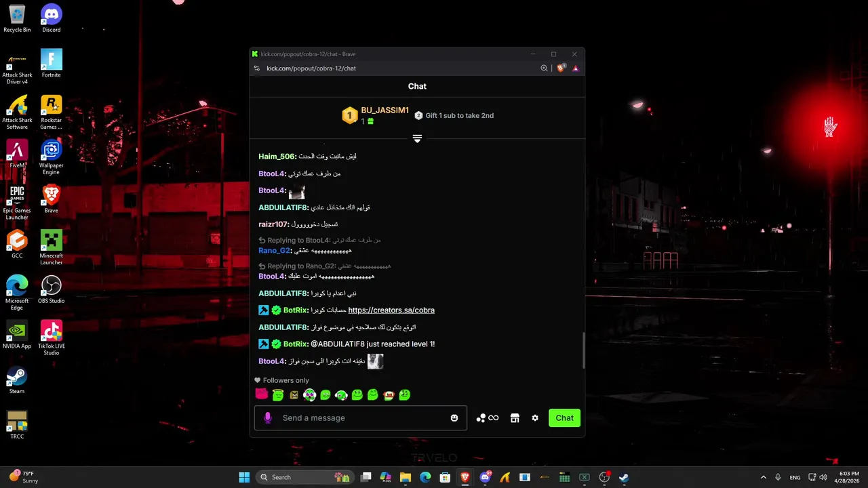The height and width of the screenshot is (488, 868).
Task: Open TRCC desktop shortcut
Action: (x=17, y=426)
